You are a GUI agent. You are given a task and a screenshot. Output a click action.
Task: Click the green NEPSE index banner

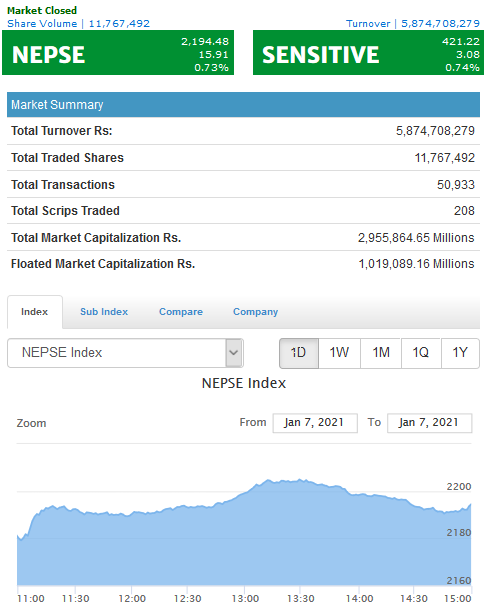click(x=118, y=53)
